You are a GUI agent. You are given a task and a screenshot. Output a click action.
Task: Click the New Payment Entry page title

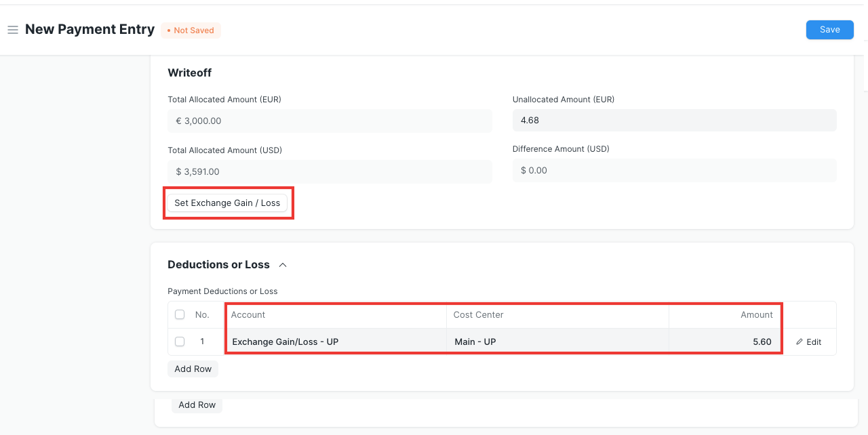tap(90, 29)
